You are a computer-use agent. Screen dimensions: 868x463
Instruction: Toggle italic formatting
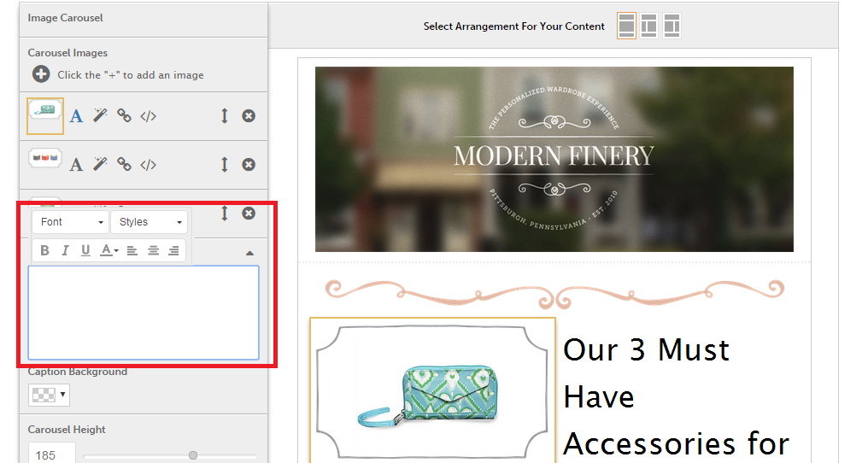coord(65,250)
